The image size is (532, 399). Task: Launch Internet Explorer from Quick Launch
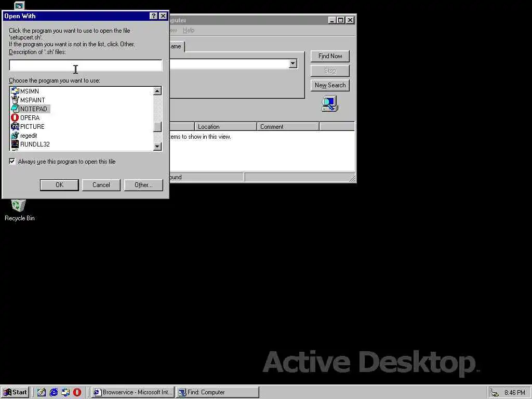(54, 392)
